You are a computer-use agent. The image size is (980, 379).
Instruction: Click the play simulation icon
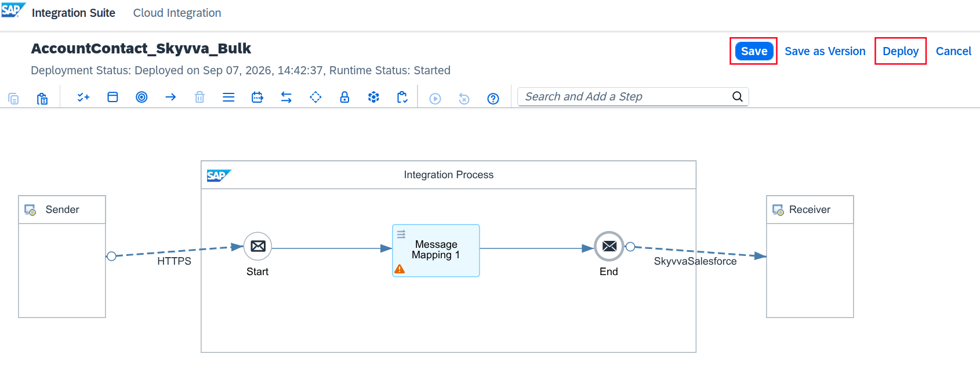pyautogui.click(x=435, y=99)
